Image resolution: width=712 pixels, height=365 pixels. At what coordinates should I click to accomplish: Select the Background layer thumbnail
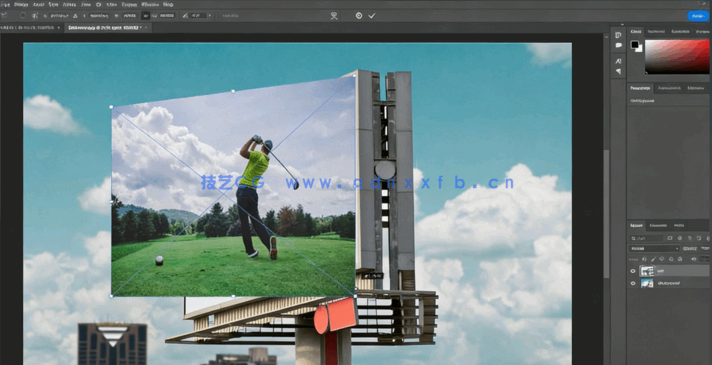click(647, 283)
